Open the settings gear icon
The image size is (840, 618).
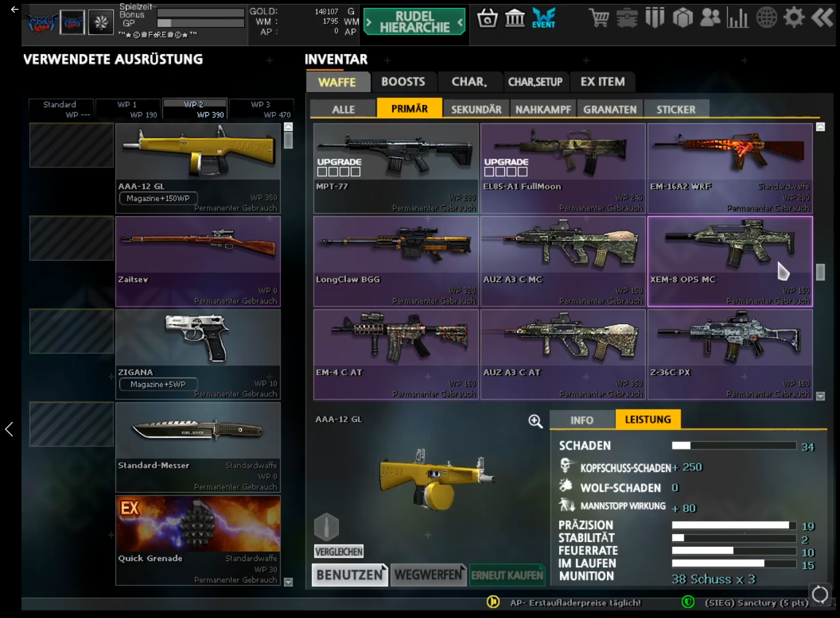[x=793, y=18]
